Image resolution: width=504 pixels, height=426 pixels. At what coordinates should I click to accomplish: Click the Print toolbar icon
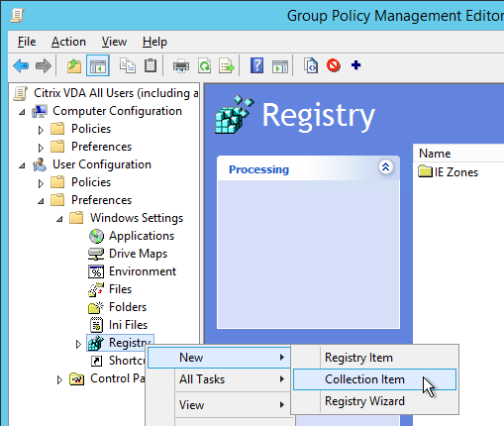181,65
